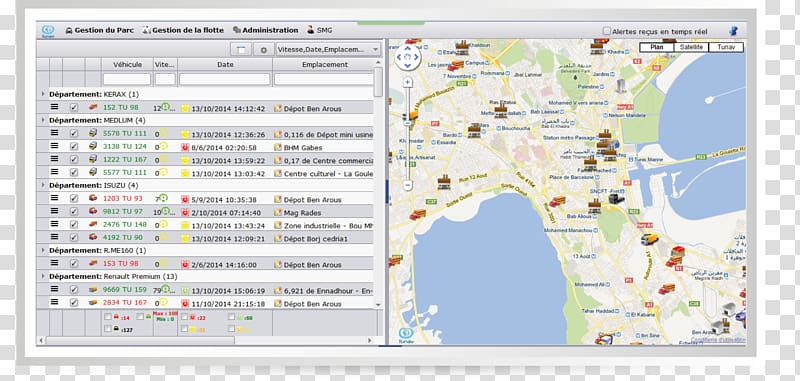This screenshot has height=381, width=800.
Task: Click the location icon beside Dépot Borj cedria1
Action: [278, 239]
